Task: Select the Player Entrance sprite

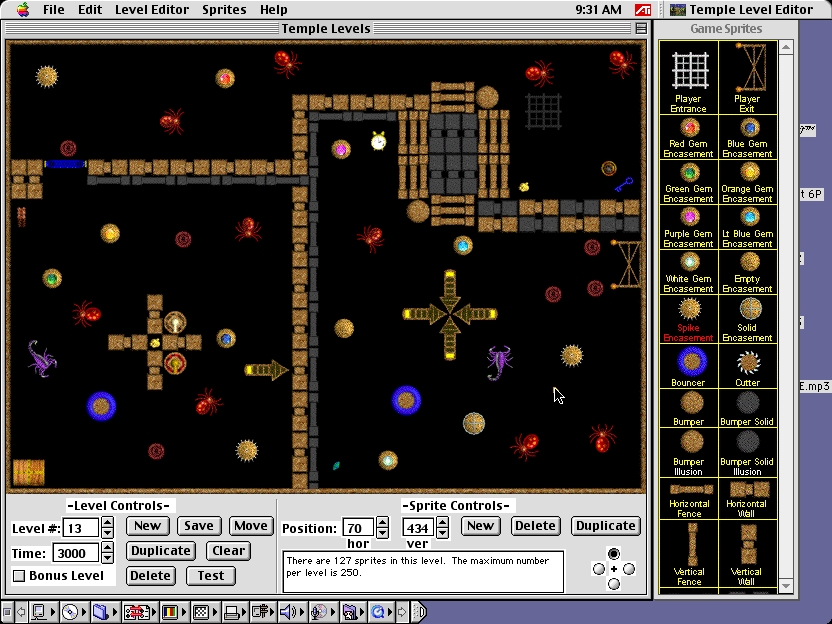Action: [x=688, y=72]
